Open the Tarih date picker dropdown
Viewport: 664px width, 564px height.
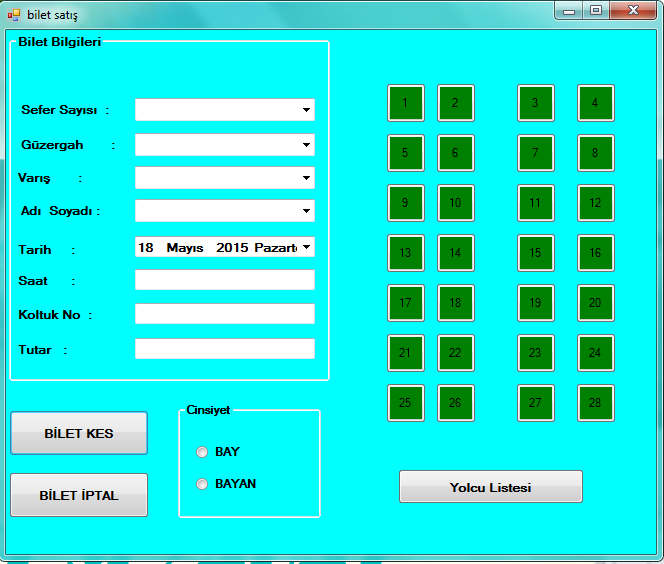pos(307,247)
